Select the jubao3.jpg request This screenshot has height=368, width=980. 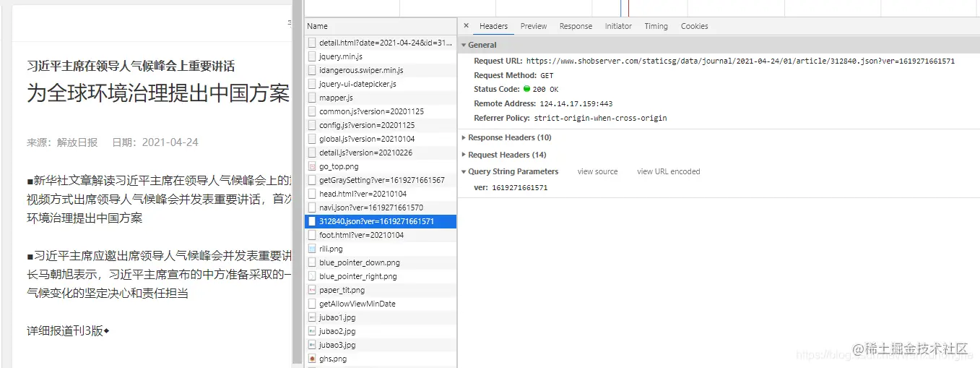(381, 345)
